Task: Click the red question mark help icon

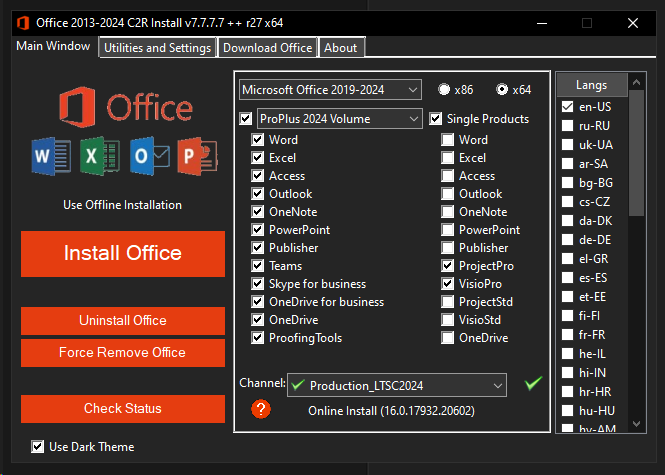Action: click(261, 409)
